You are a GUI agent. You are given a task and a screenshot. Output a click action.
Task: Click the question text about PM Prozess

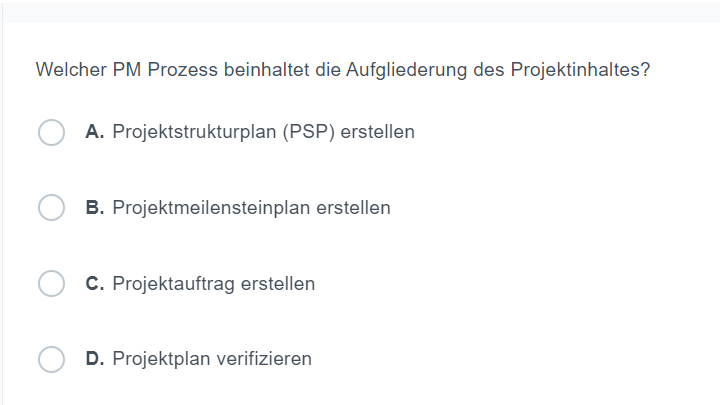(343, 71)
